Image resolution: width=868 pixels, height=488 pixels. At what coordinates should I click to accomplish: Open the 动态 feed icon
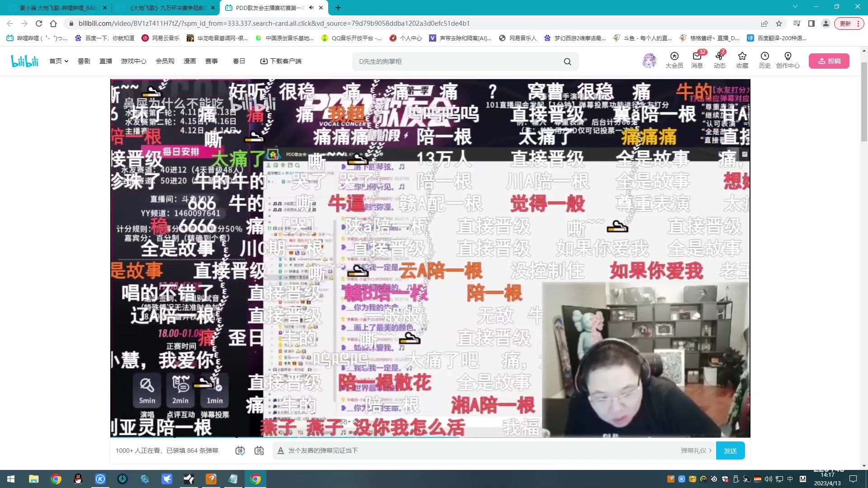719,60
